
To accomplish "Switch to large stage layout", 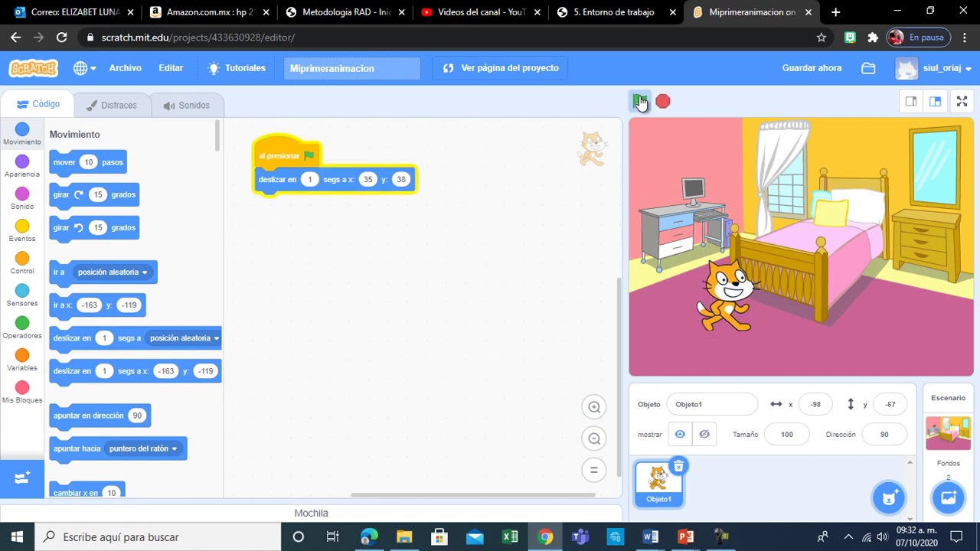I will click(x=935, y=101).
